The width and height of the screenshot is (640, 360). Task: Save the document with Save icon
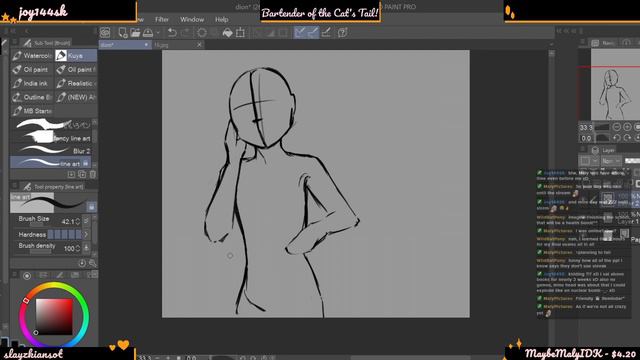click(148, 32)
